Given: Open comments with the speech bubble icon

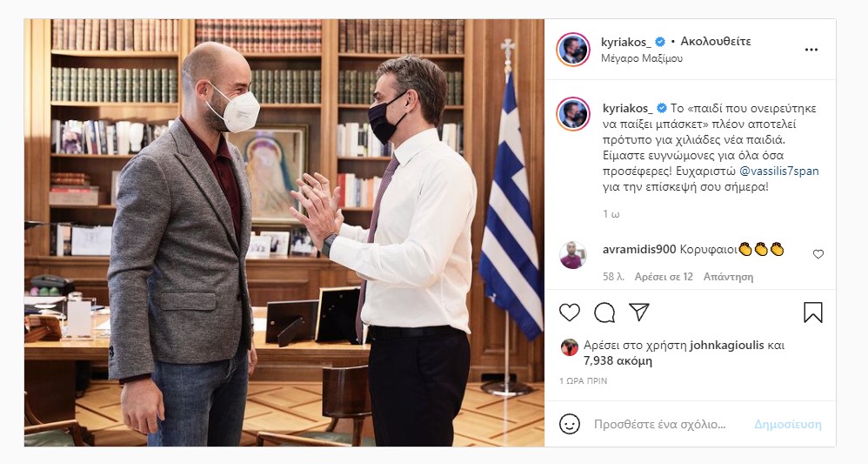Looking at the screenshot, I should (x=604, y=313).
